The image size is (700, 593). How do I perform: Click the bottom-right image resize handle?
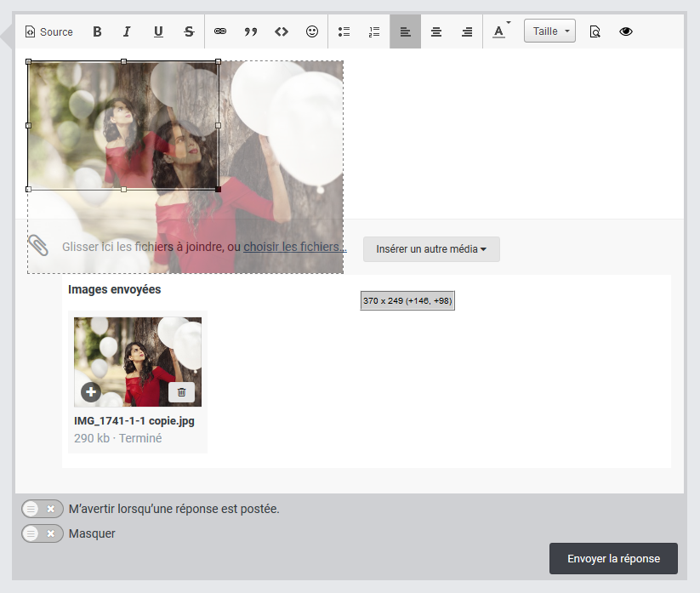coord(219,190)
